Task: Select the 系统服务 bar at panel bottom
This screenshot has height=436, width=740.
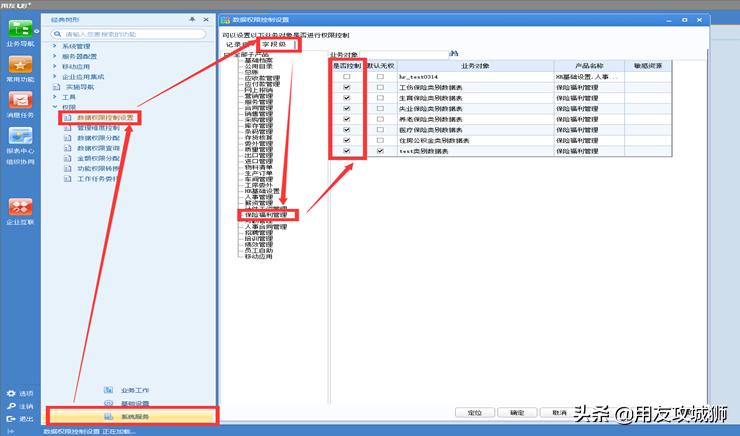Action: tap(132, 417)
